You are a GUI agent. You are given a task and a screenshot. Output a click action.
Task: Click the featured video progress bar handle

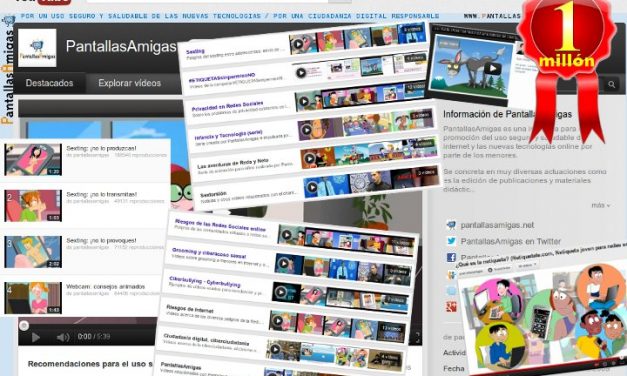24,326
